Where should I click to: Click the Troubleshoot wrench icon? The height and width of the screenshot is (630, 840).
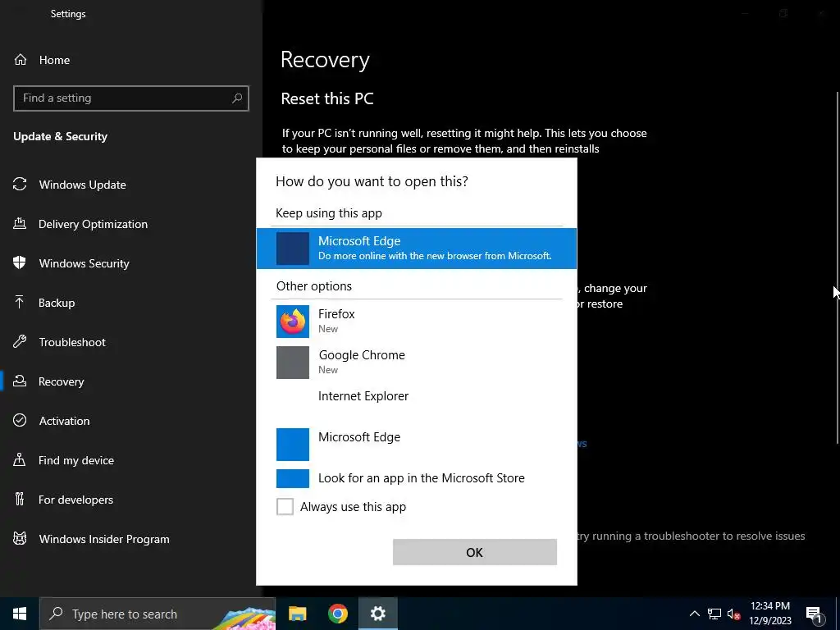pyautogui.click(x=20, y=341)
